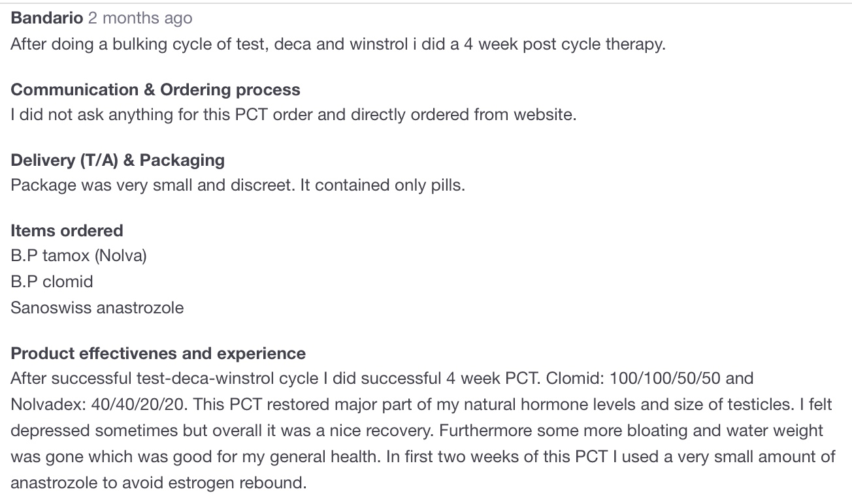Click the sentence about ordering directly from website
The image size is (852, 504).
293,116
